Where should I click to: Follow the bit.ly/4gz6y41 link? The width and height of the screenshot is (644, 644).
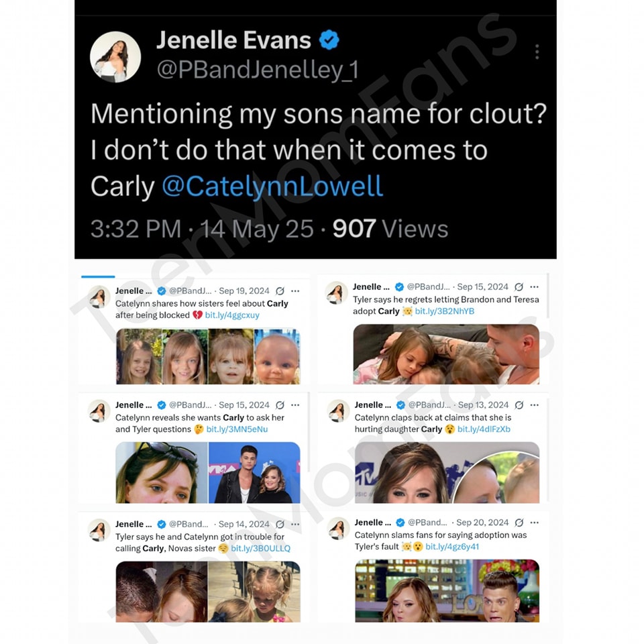pos(452,547)
